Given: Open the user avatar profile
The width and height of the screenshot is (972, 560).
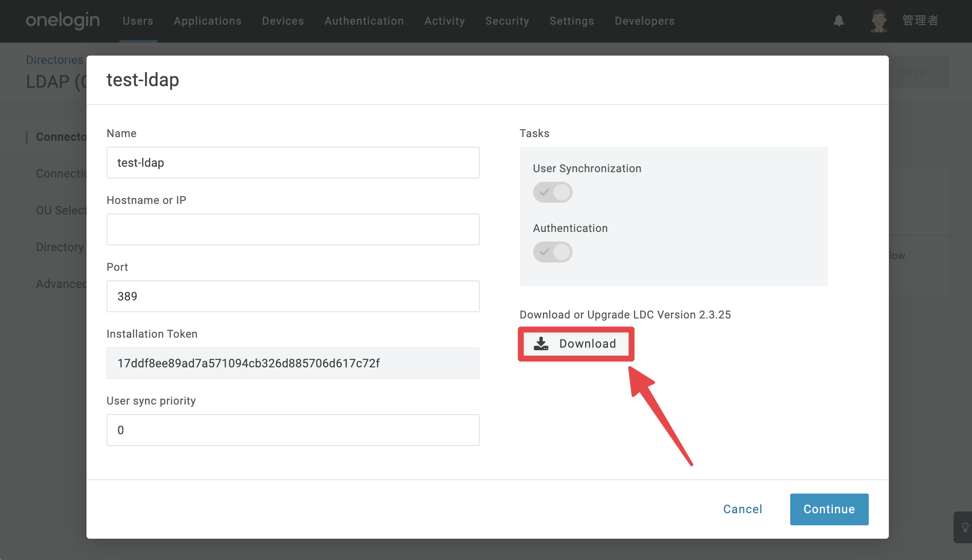Looking at the screenshot, I should pyautogui.click(x=879, y=20).
